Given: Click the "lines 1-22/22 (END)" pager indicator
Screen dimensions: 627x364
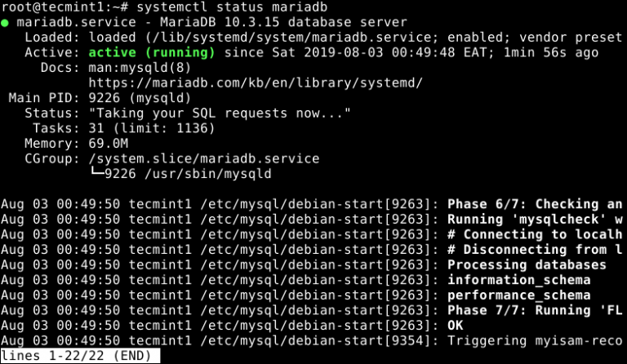Looking at the screenshot, I should 79,356.
